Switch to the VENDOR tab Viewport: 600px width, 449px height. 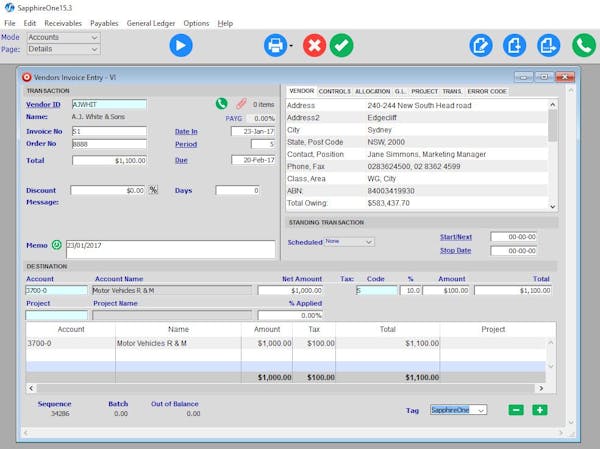(302, 91)
